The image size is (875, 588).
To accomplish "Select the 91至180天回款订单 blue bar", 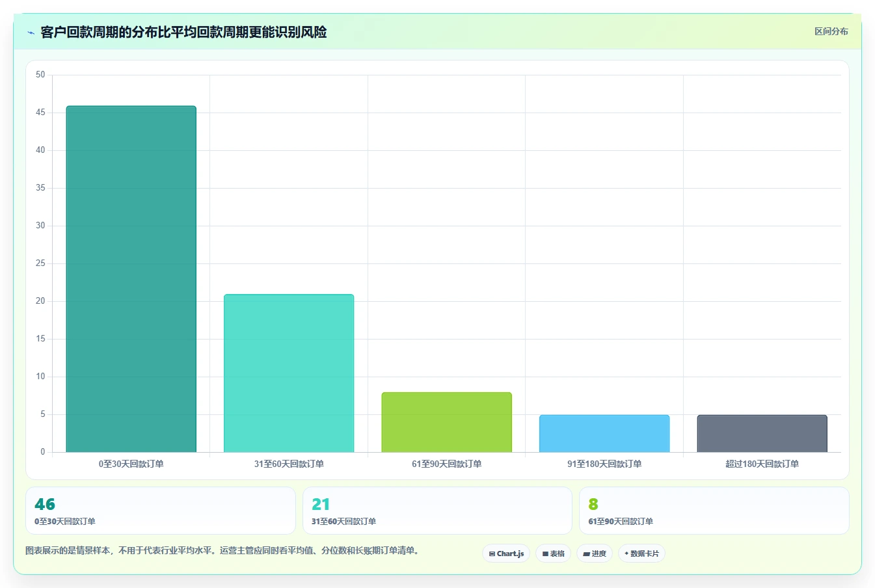I will tap(604, 433).
